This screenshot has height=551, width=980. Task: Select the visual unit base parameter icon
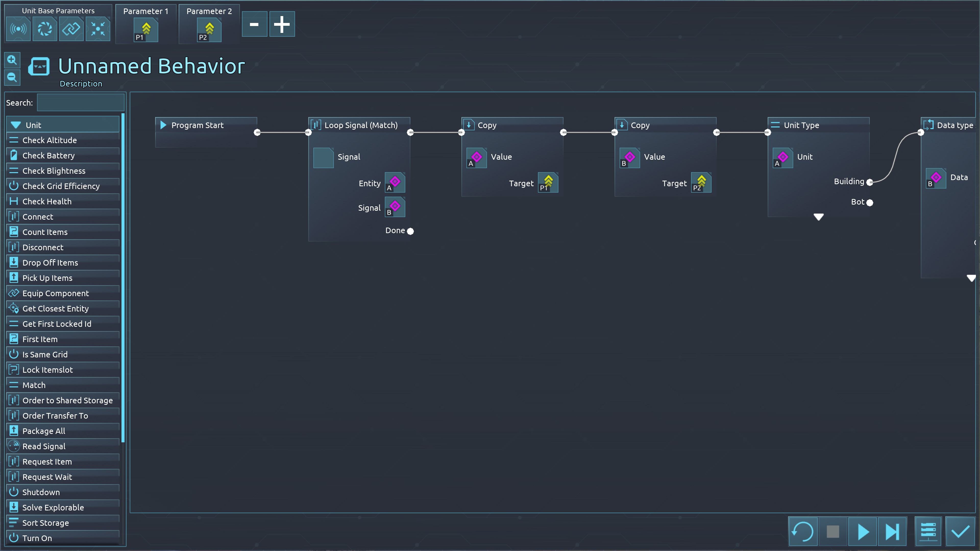coord(45,29)
